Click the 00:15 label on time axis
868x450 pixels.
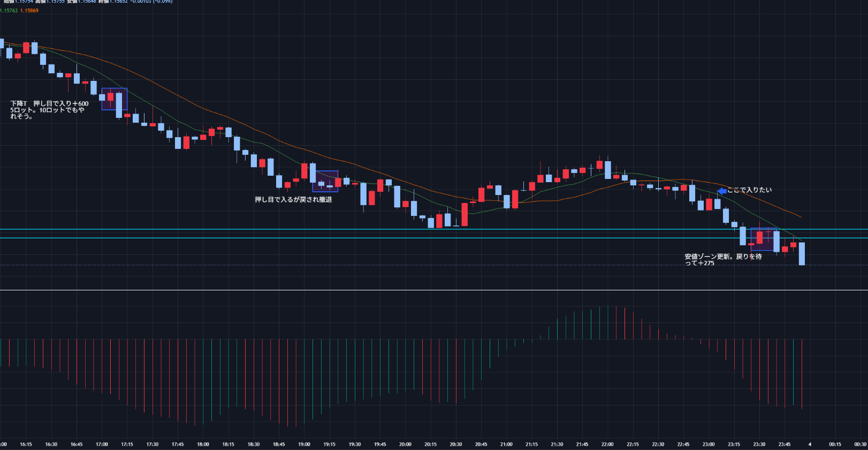pos(835,444)
